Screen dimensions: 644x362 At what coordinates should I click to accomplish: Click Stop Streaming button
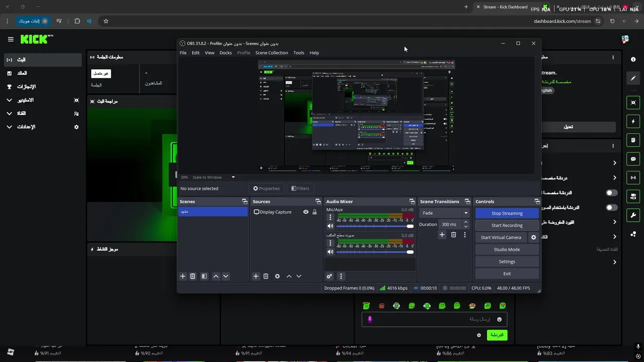(x=507, y=213)
